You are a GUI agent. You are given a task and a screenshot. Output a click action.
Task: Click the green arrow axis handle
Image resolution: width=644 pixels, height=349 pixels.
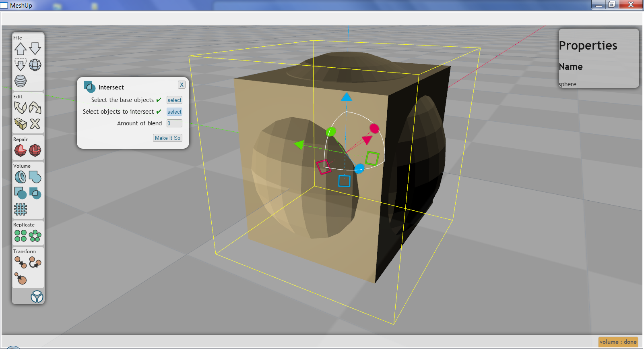tap(299, 144)
